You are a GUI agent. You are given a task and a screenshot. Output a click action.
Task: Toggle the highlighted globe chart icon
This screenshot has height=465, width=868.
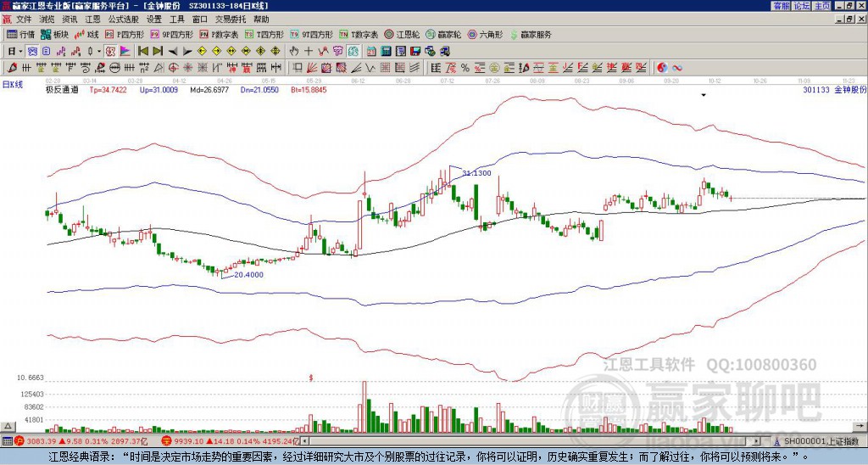(353, 52)
